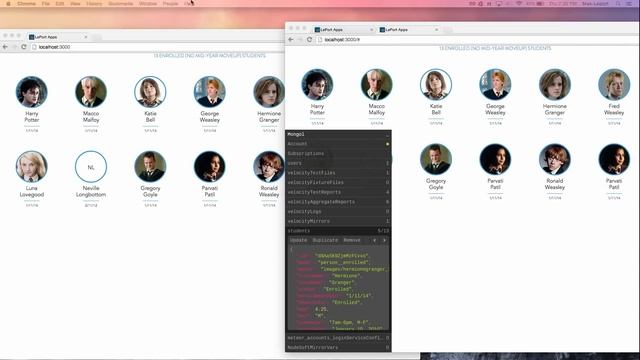Open the History menu

pyautogui.click(x=94, y=4)
